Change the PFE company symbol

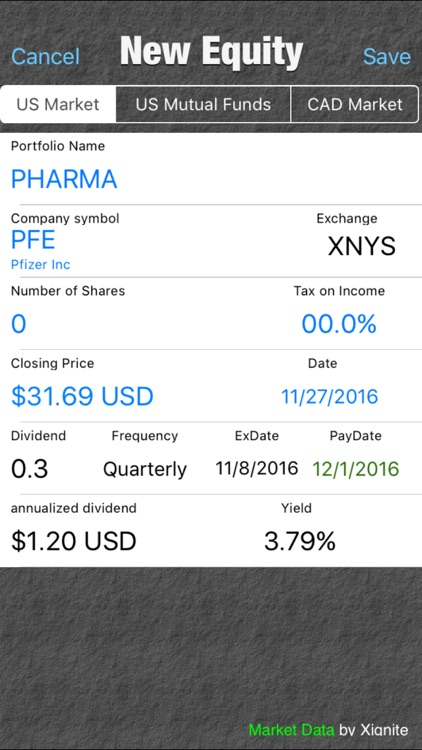[33, 240]
